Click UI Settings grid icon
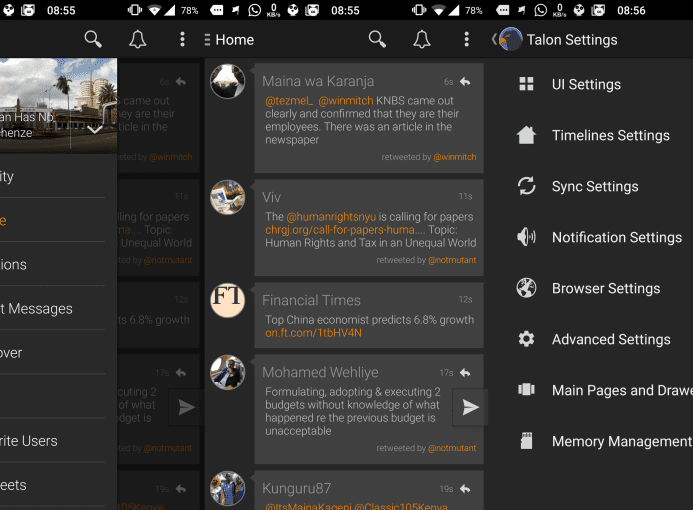 (526, 84)
